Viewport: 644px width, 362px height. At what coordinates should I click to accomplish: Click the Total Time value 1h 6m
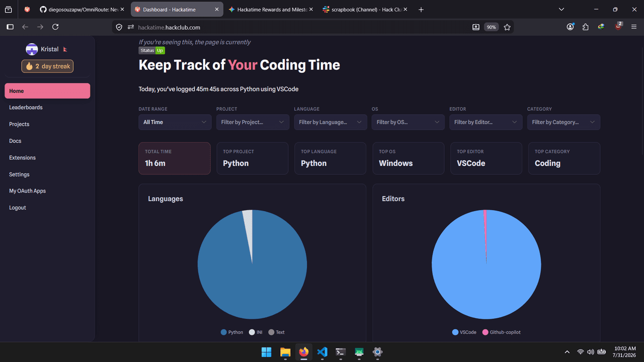(155, 163)
